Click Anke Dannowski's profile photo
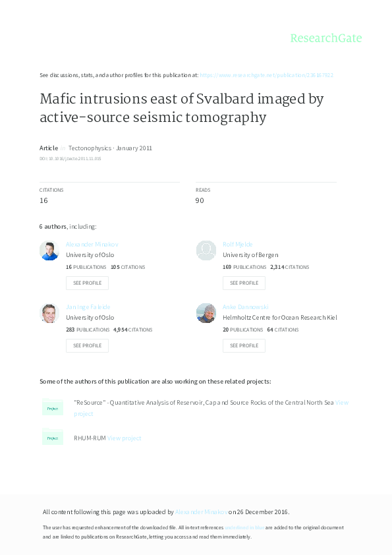Viewport: 392px width, 555px height. [206, 313]
